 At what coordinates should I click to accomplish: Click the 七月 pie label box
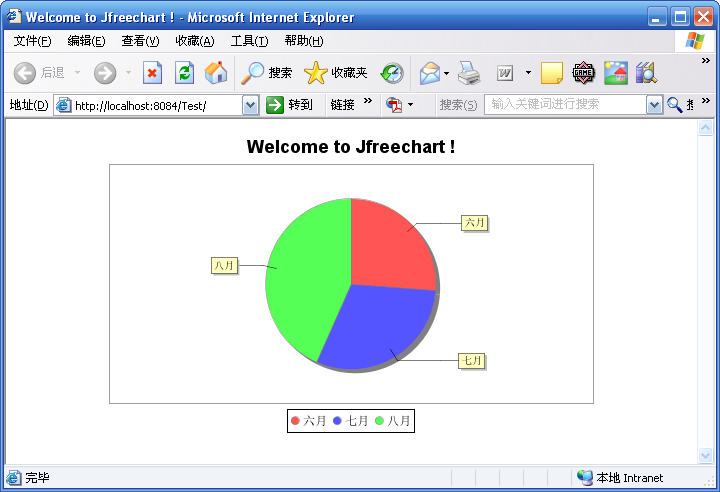point(472,361)
